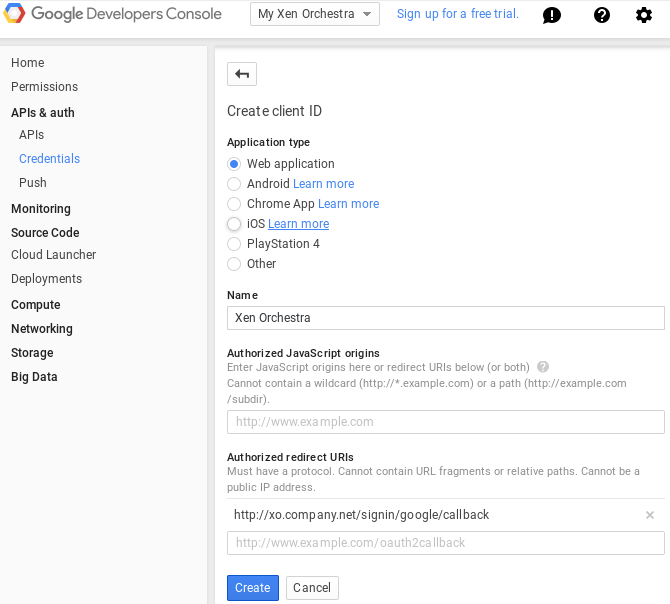Focus the new redirect URI input field
Image resolution: width=670 pixels, height=604 pixels.
pos(446,543)
